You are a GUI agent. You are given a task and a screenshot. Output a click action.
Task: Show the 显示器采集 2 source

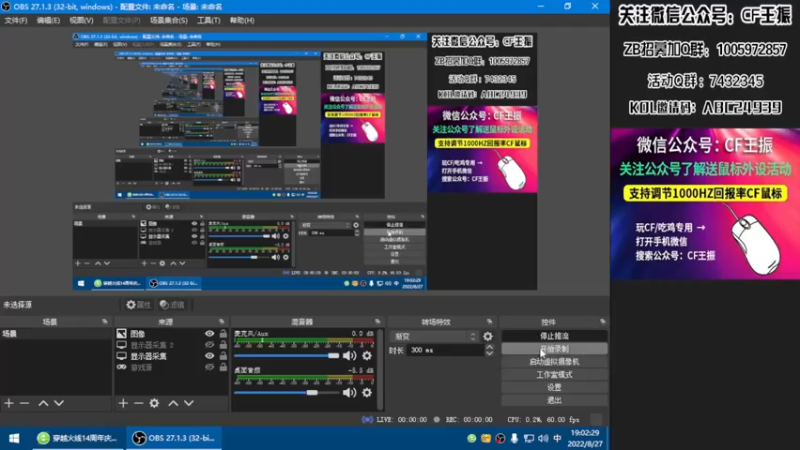(x=209, y=345)
